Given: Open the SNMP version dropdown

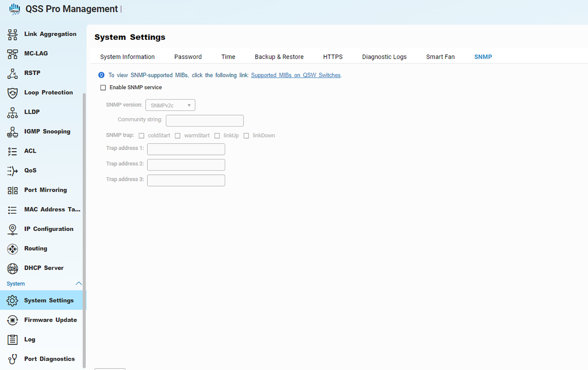Looking at the screenshot, I should pos(170,105).
